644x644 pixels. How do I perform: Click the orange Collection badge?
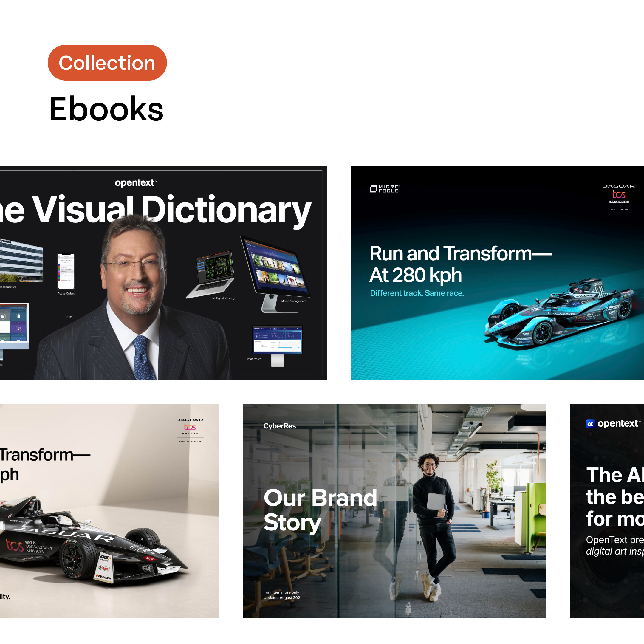tap(107, 63)
